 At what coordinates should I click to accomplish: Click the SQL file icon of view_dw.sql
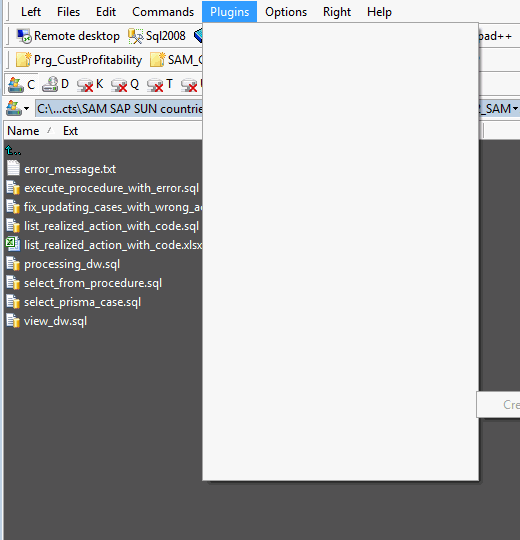click(13, 321)
